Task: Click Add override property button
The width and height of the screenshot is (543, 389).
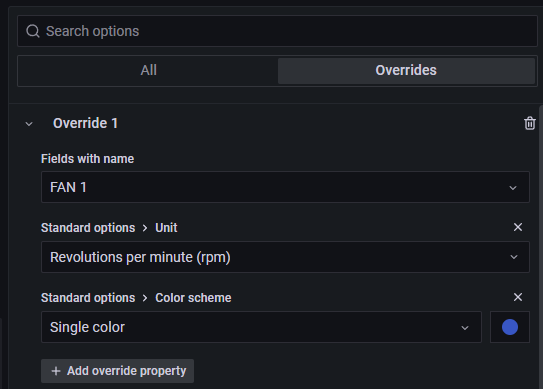Action: (117, 371)
